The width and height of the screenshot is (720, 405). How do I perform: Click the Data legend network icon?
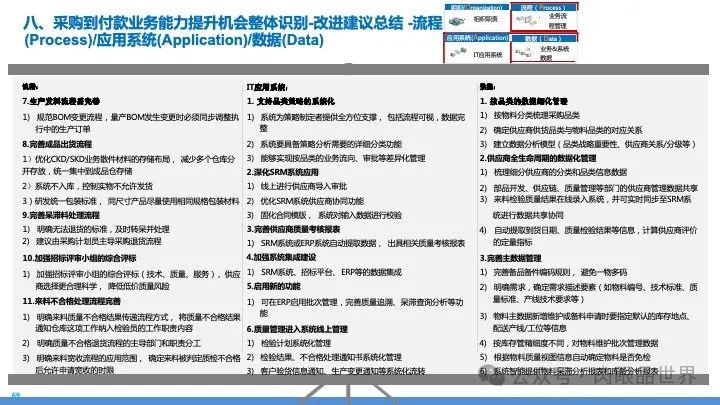[524, 53]
